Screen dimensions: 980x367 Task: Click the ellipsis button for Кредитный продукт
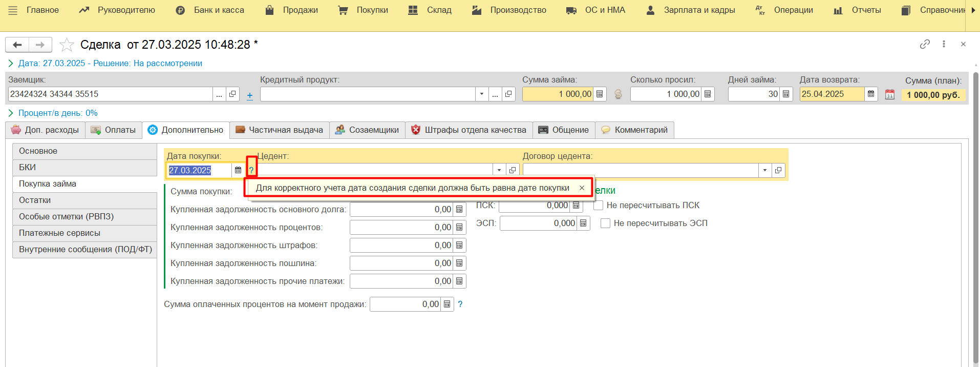(495, 94)
